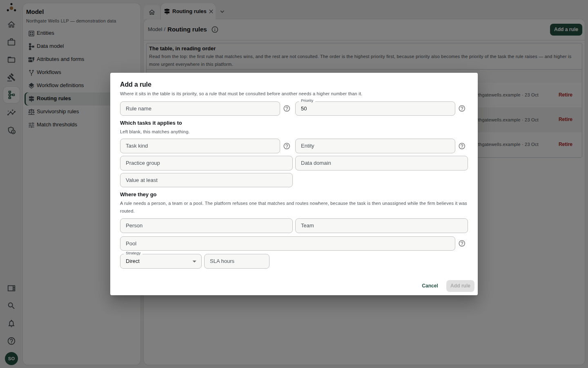Click the Model breadcrumb link
The image size is (588, 368).
[155, 29]
